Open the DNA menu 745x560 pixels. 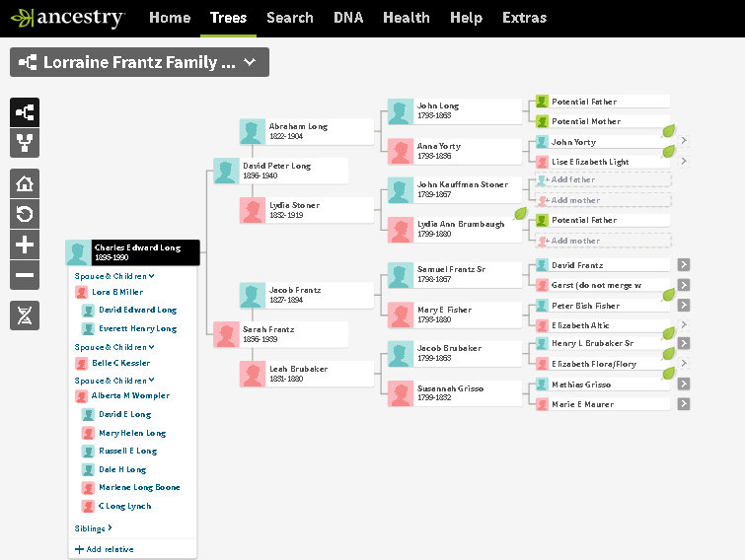(347, 18)
